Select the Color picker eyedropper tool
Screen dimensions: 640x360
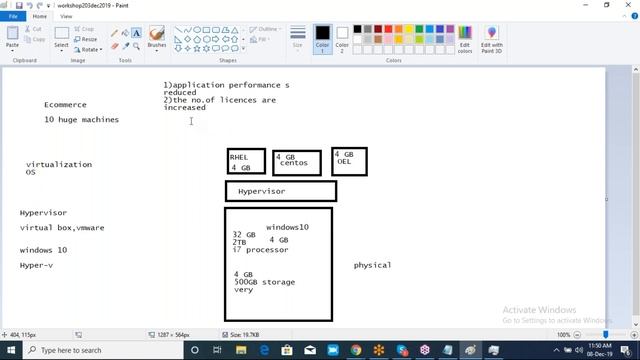[125, 47]
